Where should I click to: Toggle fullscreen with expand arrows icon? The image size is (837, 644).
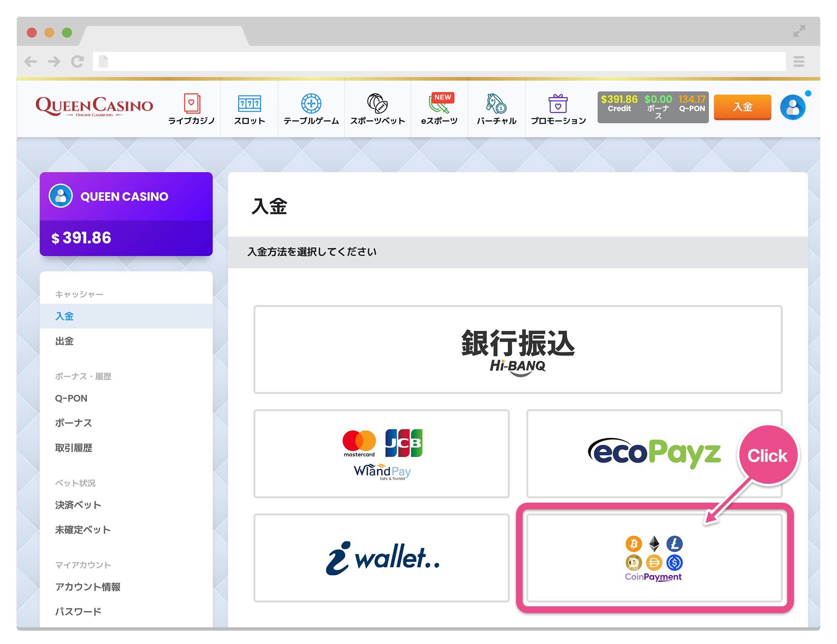799,31
